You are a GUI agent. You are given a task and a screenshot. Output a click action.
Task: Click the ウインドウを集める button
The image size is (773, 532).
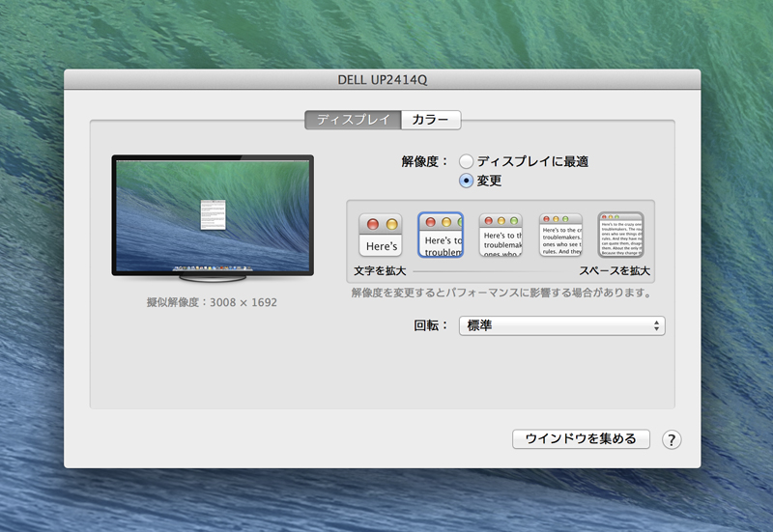[x=581, y=439]
